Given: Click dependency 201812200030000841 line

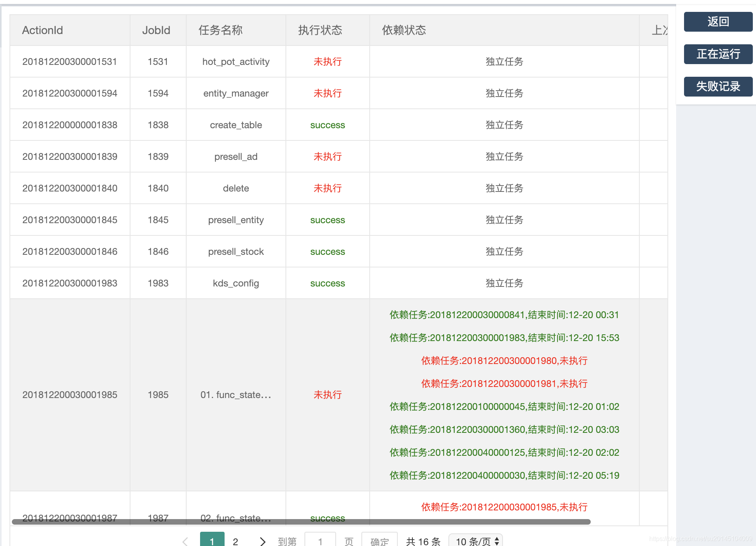Looking at the screenshot, I should click(505, 315).
